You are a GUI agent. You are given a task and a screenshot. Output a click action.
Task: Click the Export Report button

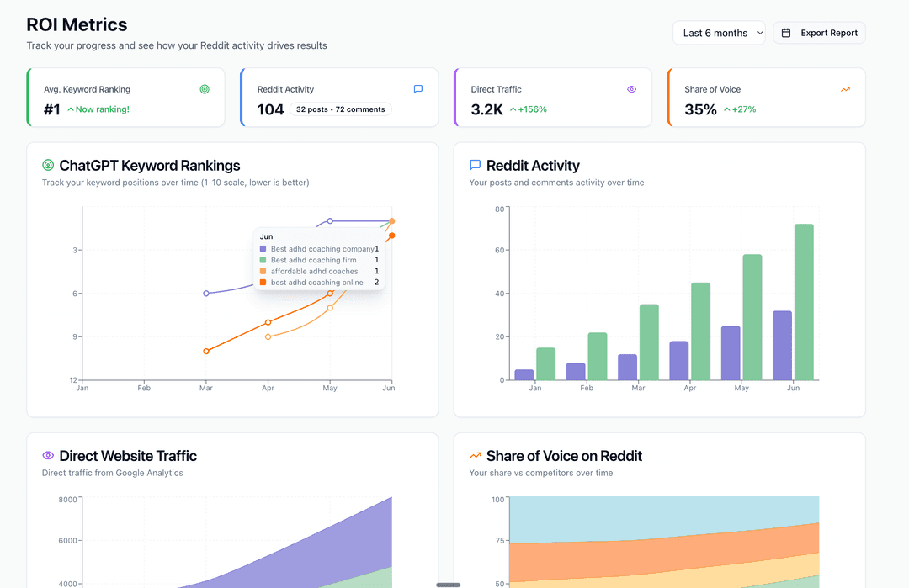pyautogui.click(x=819, y=33)
